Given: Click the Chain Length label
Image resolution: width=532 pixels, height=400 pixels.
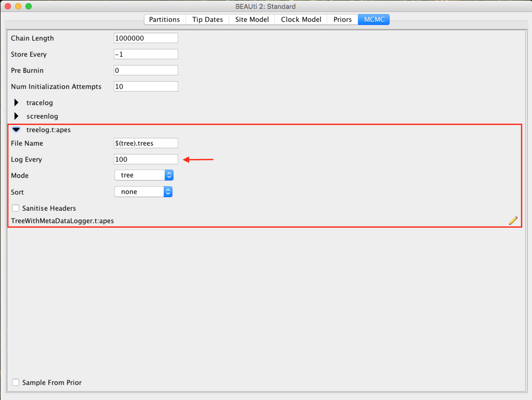Looking at the screenshot, I should [32, 38].
